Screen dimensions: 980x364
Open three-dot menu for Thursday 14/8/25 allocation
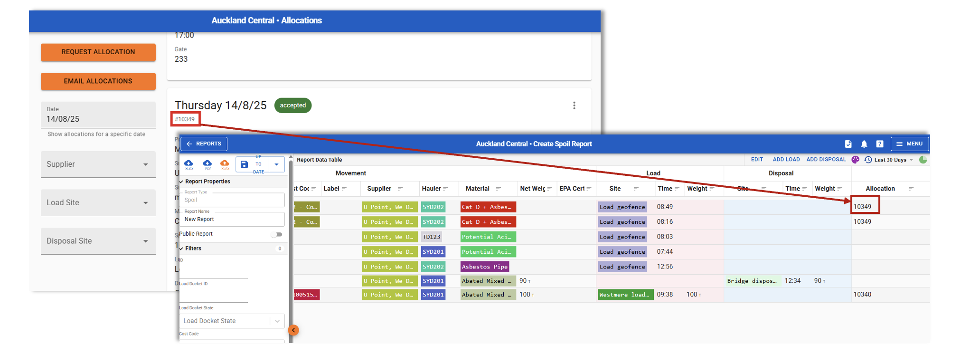[x=574, y=105]
